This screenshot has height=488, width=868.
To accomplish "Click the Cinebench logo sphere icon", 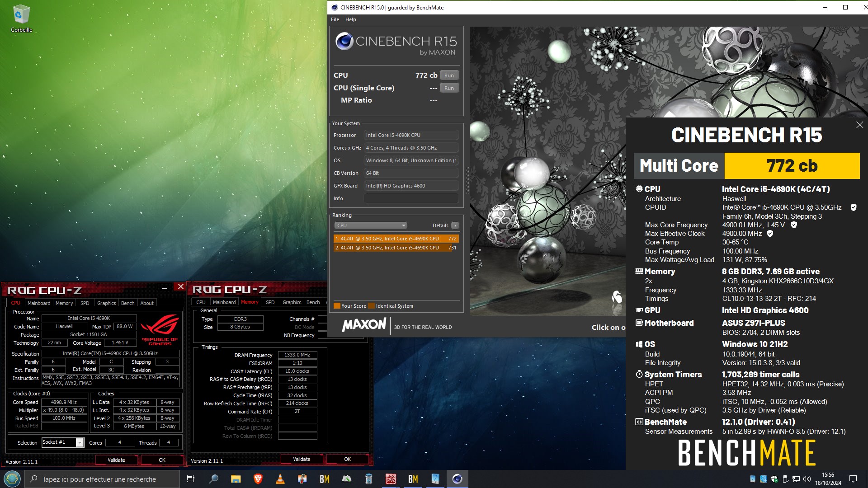I will pyautogui.click(x=344, y=41).
